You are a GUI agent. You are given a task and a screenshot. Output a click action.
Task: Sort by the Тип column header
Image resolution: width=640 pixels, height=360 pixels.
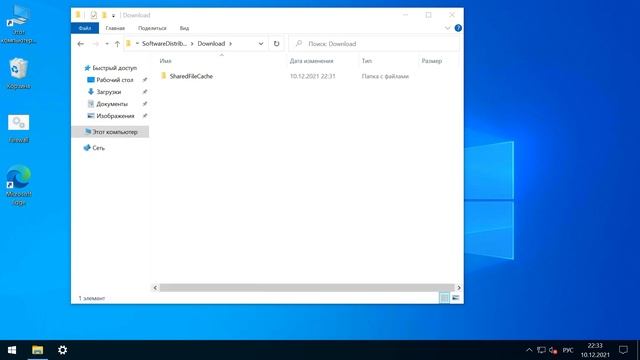tap(367, 61)
